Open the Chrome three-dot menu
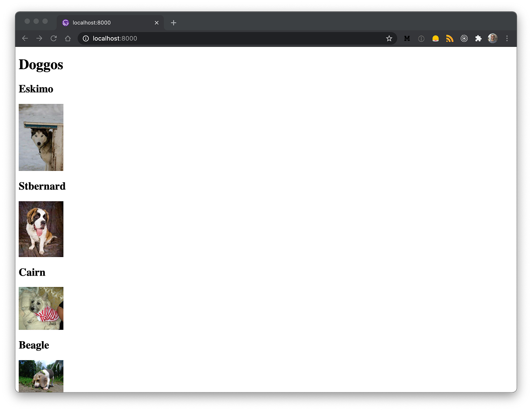Viewport: 532px width, 411px height. [507, 39]
